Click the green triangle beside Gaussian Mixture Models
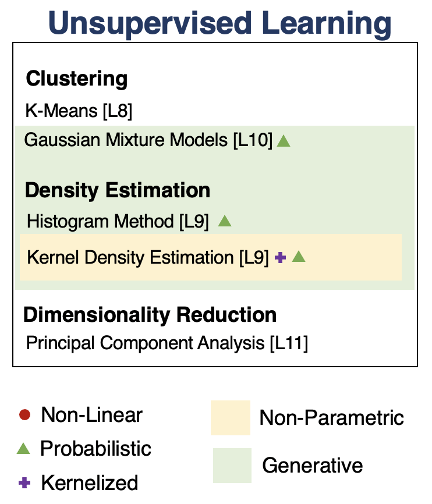Viewport: 432px width, 504px height. [x=284, y=141]
